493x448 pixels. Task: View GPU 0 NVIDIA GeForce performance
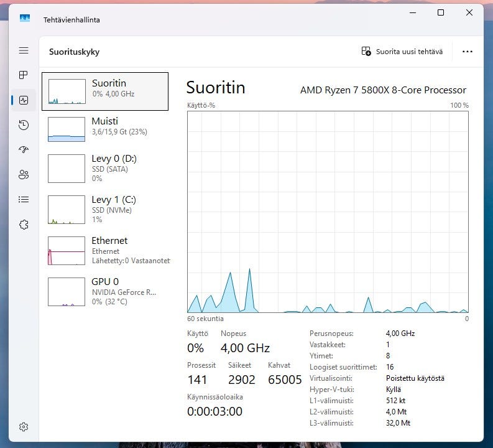[x=105, y=291]
